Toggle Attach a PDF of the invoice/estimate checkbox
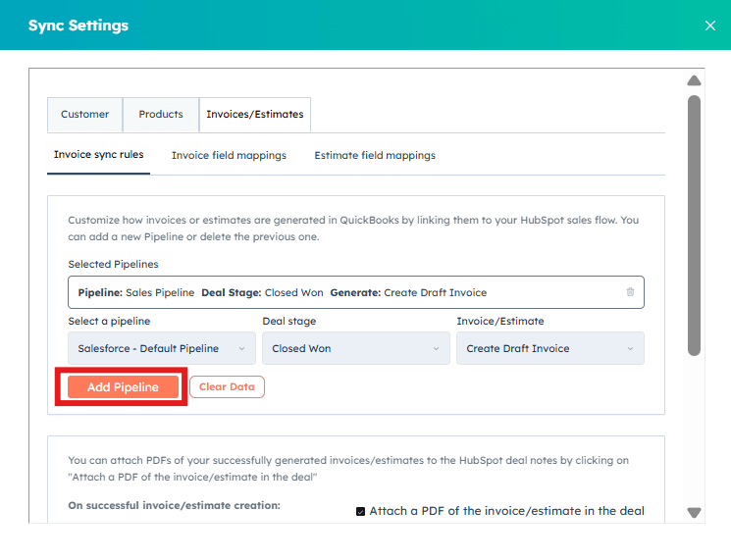Screen dimensions: 731x560 pyautogui.click(x=360, y=512)
